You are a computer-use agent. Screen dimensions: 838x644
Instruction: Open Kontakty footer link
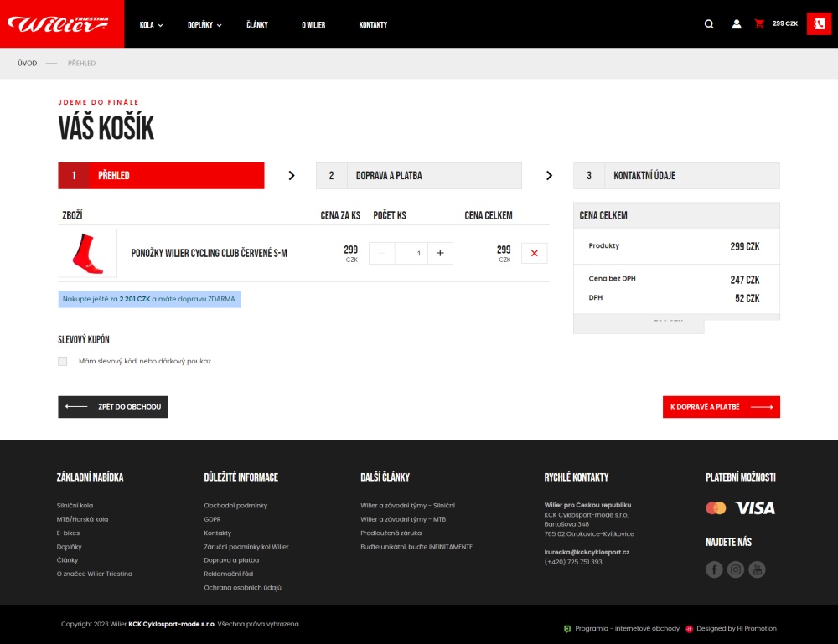(x=218, y=533)
